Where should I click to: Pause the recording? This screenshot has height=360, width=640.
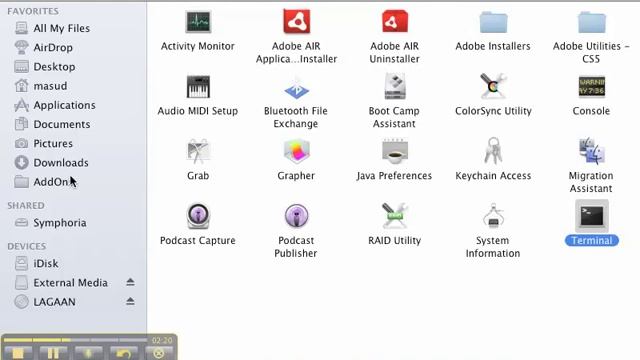pos(53,353)
